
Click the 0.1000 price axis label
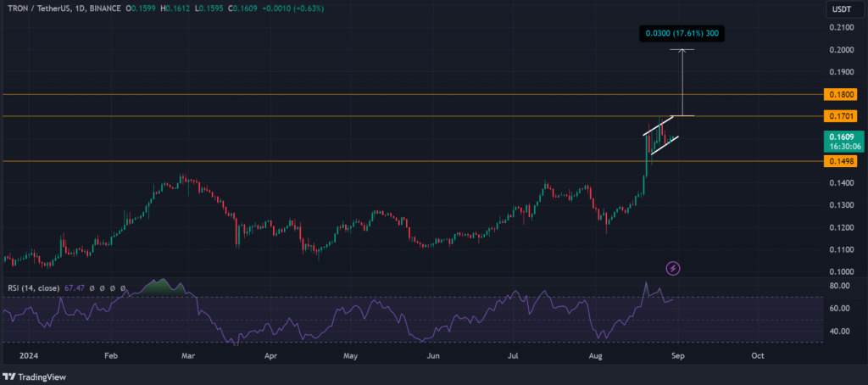pyautogui.click(x=840, y=271)
